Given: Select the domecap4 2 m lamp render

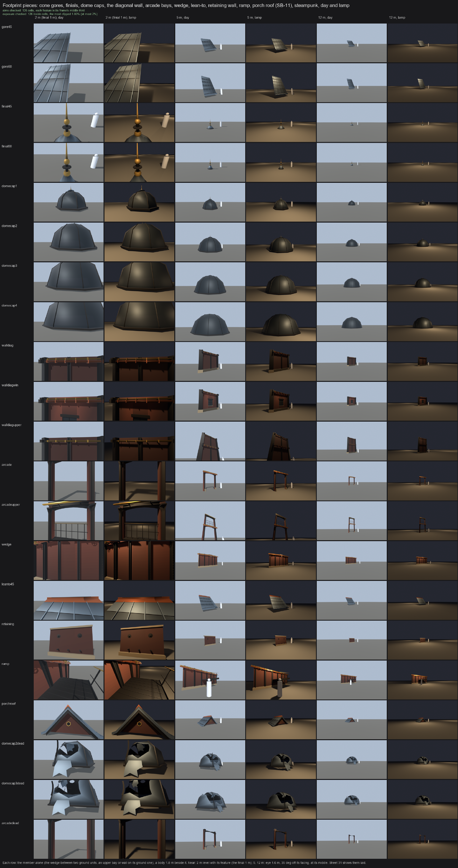Looking at the screenshot, I should click(x=139, y=321).
